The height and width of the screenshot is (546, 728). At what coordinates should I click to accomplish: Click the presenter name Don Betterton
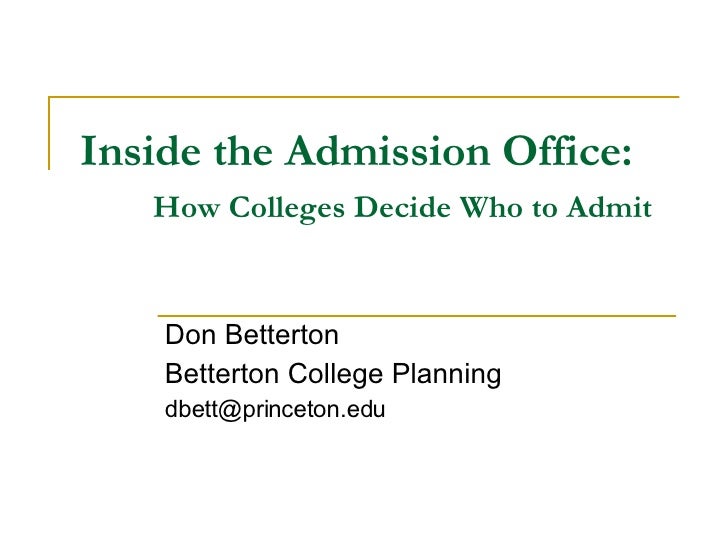(252, 335)
